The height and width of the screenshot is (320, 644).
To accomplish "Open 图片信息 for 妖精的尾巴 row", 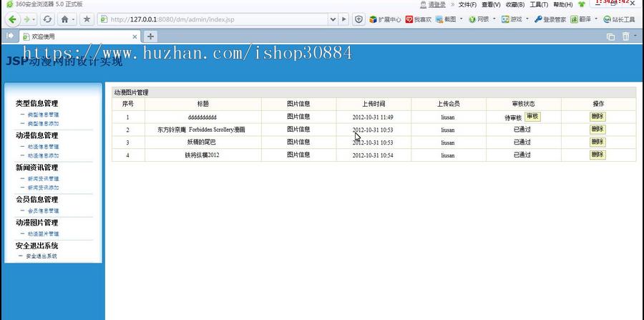I will [298, 142].
